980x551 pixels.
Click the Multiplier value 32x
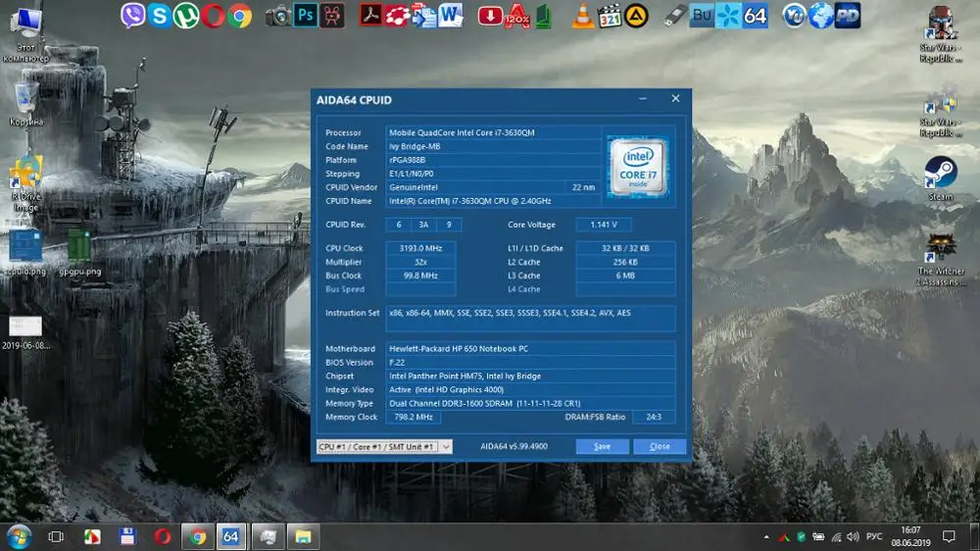click(x=420, y=262)
